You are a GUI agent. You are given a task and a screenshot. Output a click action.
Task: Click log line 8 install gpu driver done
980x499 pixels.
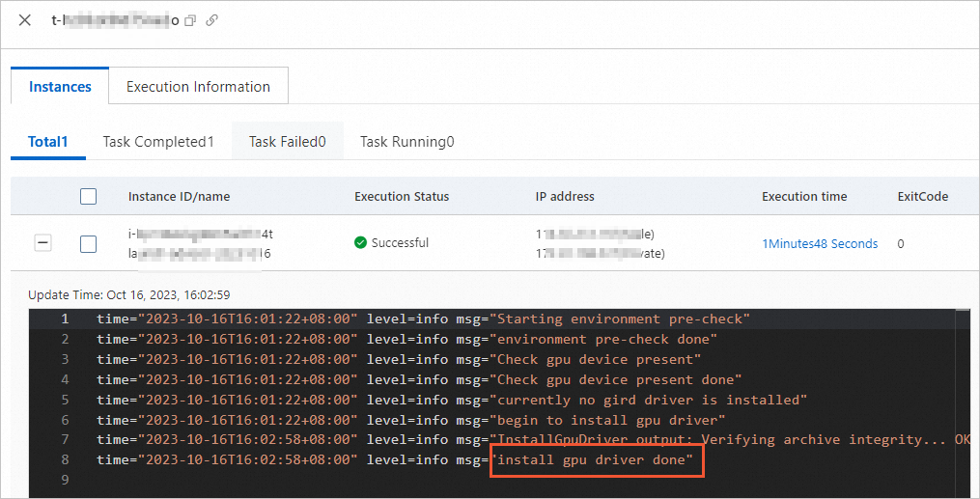[x=394, y=459]
